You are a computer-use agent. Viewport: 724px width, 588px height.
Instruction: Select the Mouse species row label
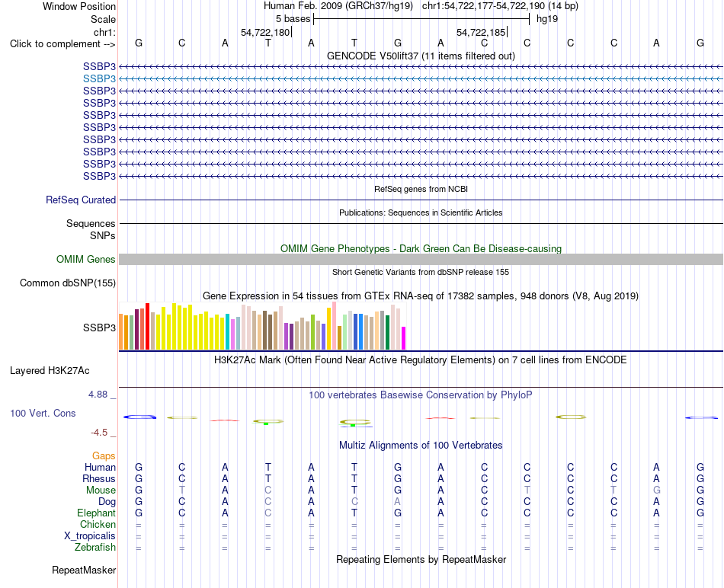(x=101, y=491)
